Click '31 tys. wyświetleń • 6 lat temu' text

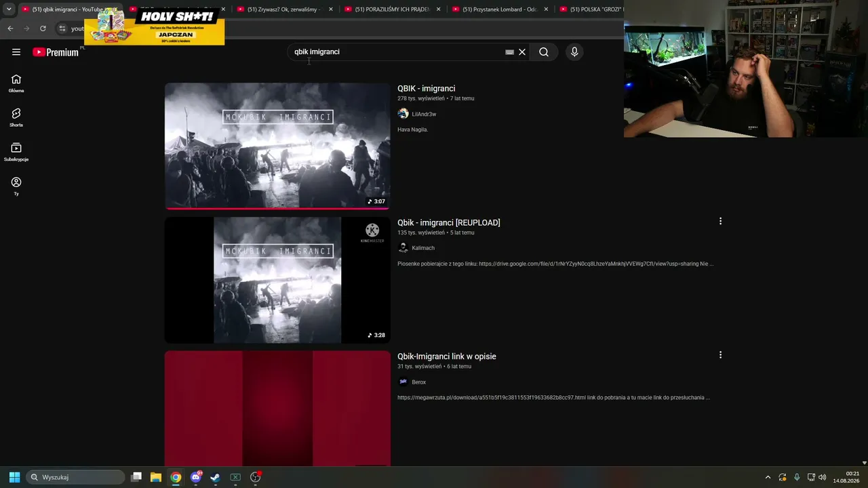point(435,367)
